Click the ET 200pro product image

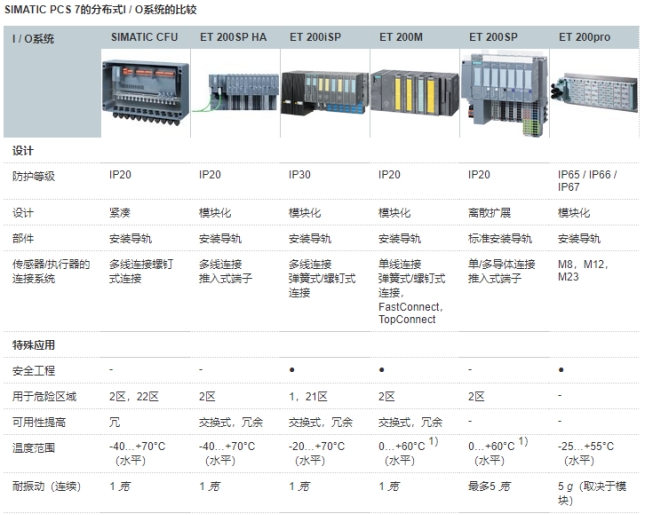pyautogui.click(x=594, y=93)
